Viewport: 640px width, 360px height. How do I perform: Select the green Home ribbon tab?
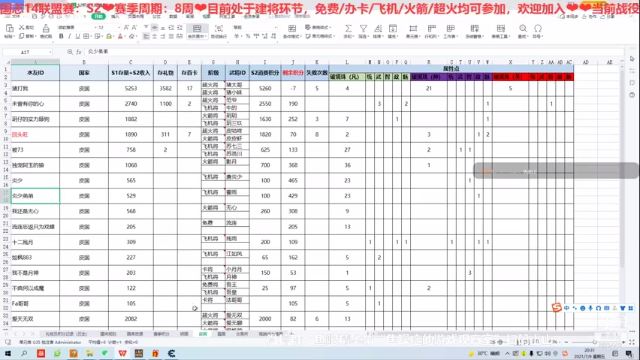point(98,16)
